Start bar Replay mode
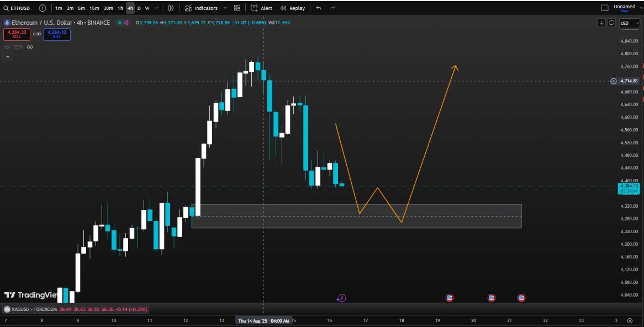Image resolution: width=644 pixels, height=327 pixels. (x=293, y=8)
